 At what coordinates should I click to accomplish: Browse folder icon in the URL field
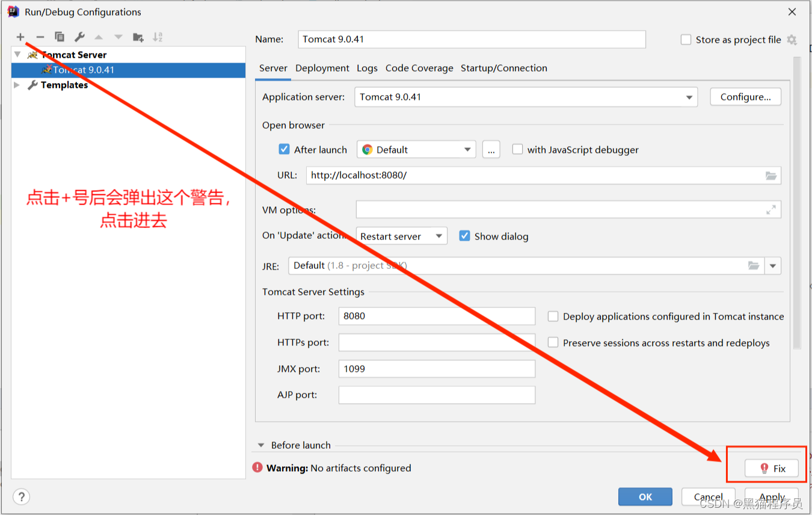(x=771, y=176)
